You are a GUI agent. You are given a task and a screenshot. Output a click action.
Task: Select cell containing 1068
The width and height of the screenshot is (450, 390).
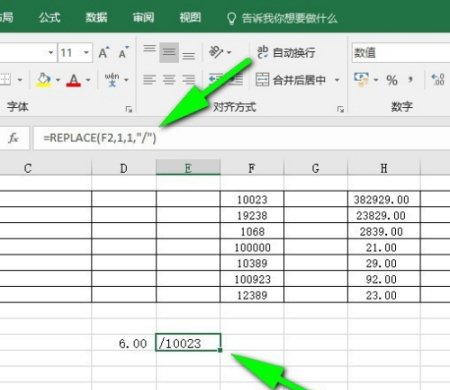click(252, 231)
